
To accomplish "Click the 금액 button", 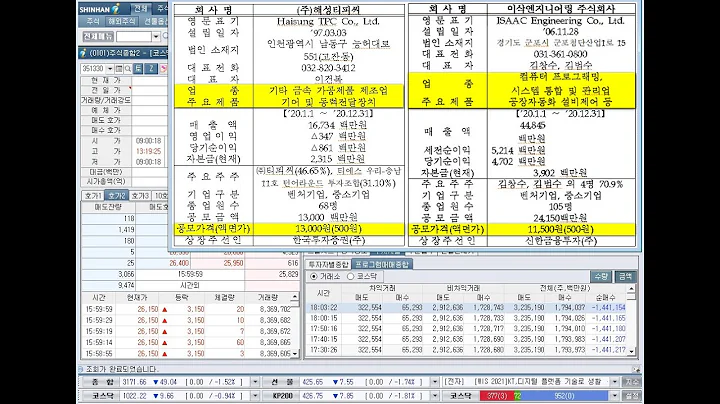I will (x=625, y=276).
